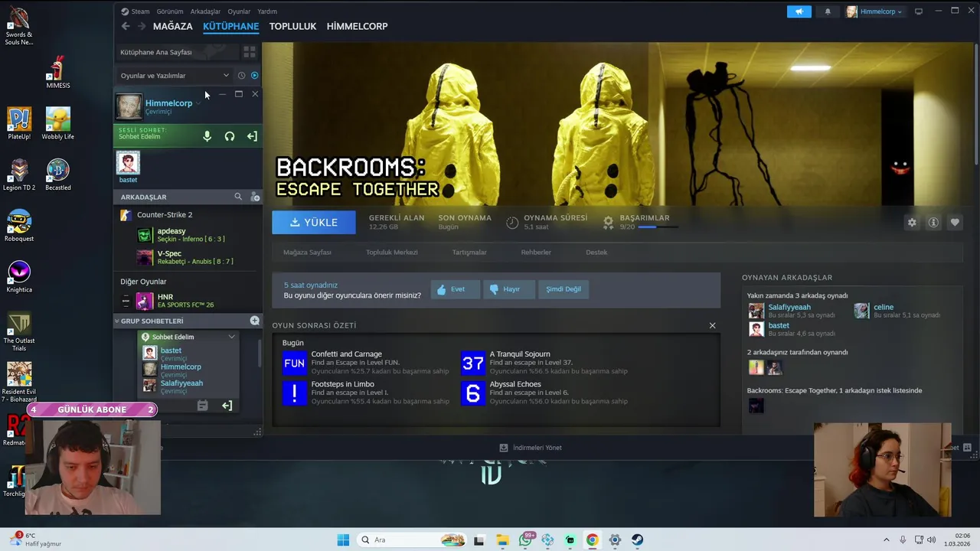Open İndirmeleri Yönet downloads manager
This screenshot has width=980, height=551.
[531, 448]
